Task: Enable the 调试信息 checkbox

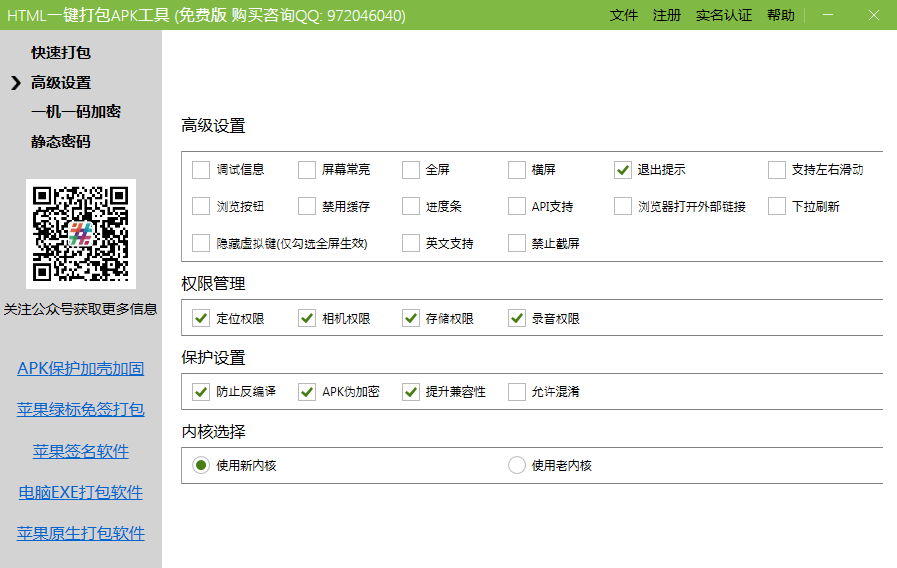Action: (x=201, y=170)
